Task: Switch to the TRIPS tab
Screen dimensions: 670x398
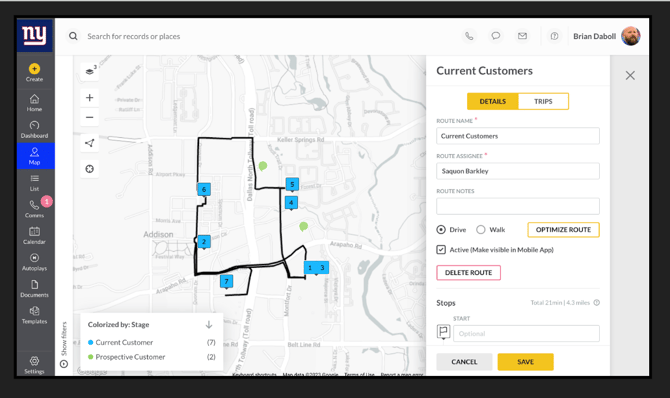Action: [x=543, y=101]
